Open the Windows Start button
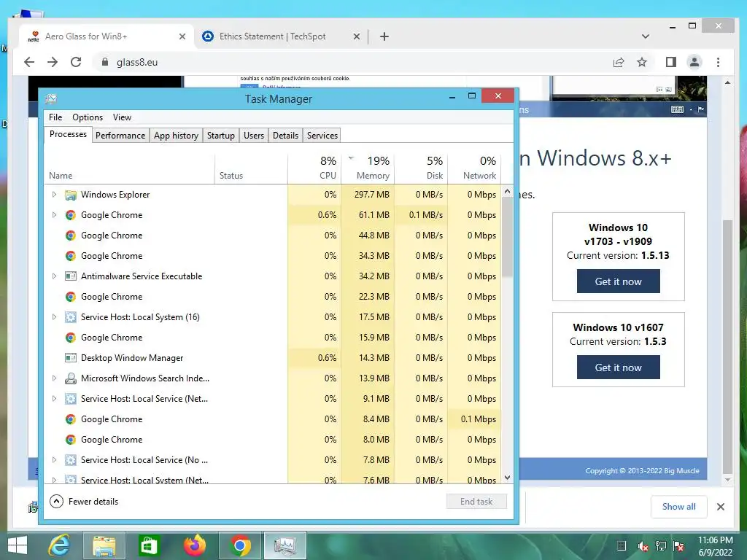The image size is (747, 560). [18, 545]
